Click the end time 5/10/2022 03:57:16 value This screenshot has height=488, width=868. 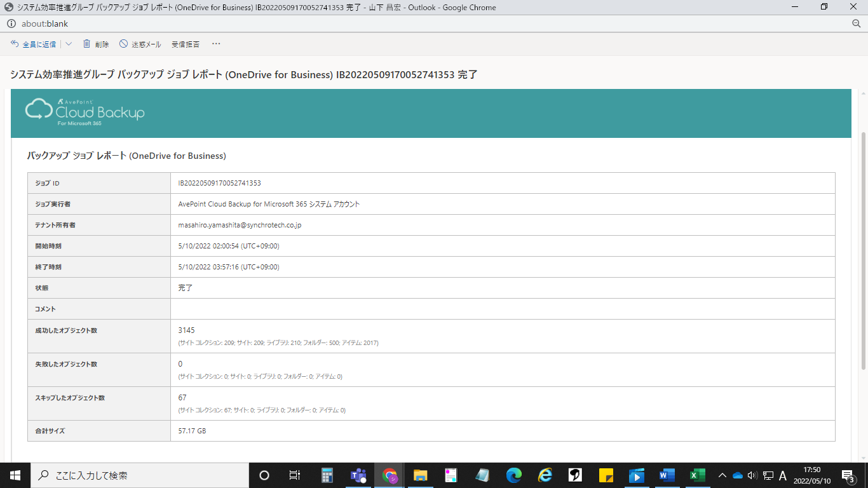(229, 267)
